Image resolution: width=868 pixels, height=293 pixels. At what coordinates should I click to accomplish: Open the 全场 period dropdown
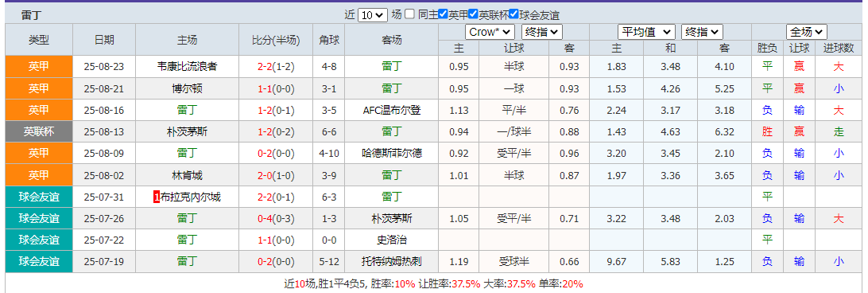click(x=807, y=32)
